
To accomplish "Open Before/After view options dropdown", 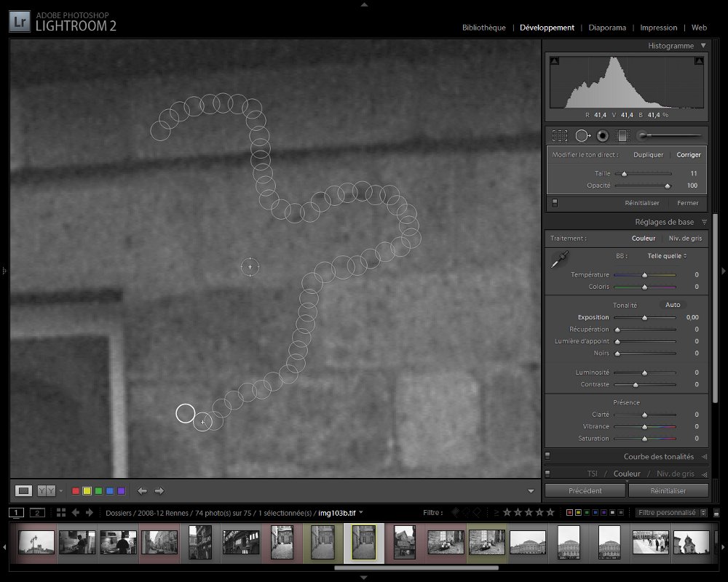I will (x=61, y=490).
